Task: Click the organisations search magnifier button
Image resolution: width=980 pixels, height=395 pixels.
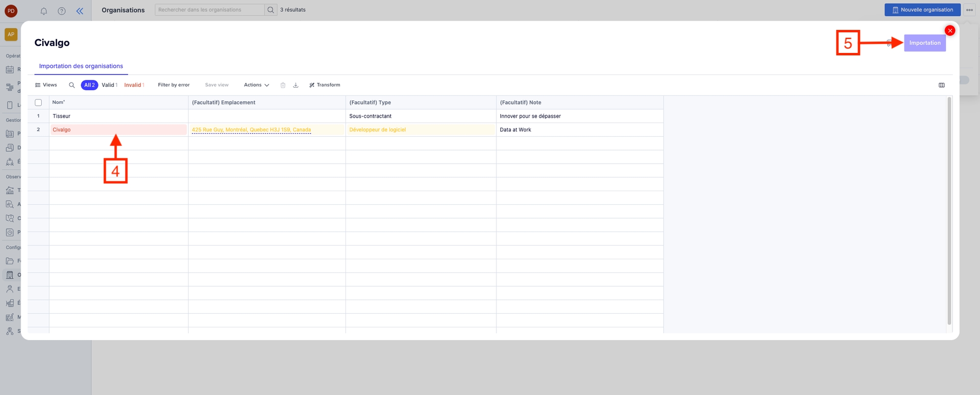Action: point(271,10)
